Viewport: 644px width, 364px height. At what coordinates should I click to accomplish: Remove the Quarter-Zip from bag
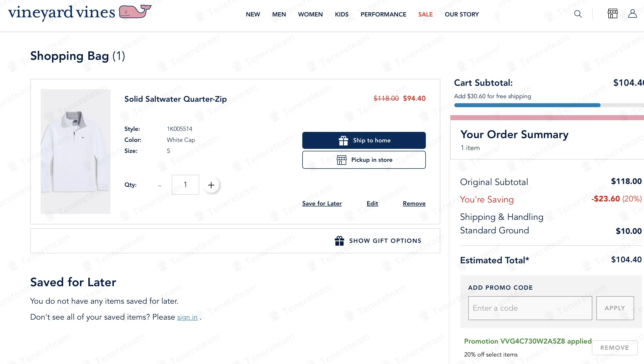coord(414,203)
